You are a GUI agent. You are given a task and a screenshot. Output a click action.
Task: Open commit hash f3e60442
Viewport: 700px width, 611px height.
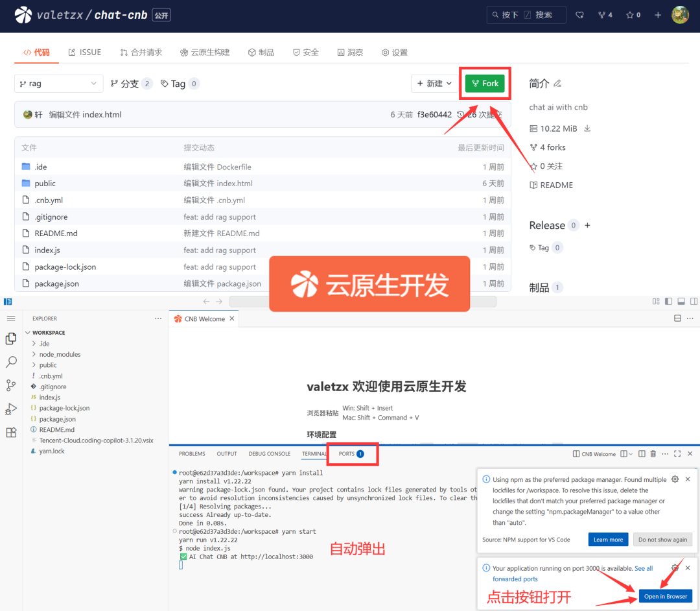pyautogui.click(x=434, y=115)
